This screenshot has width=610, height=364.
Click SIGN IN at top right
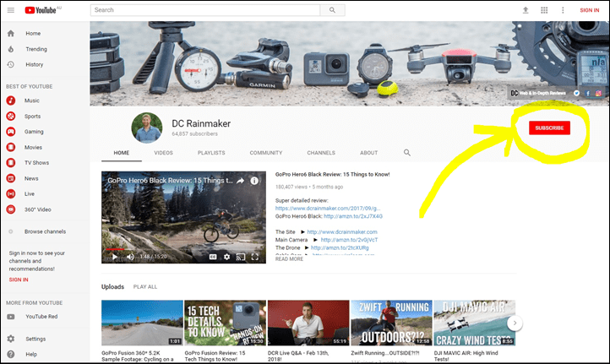pos(590,10)
